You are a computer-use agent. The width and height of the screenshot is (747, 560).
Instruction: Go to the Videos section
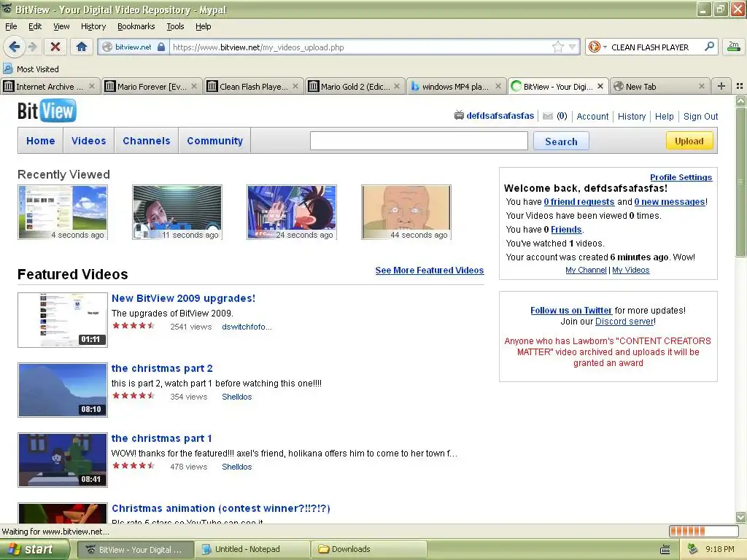tap(88, 141)
